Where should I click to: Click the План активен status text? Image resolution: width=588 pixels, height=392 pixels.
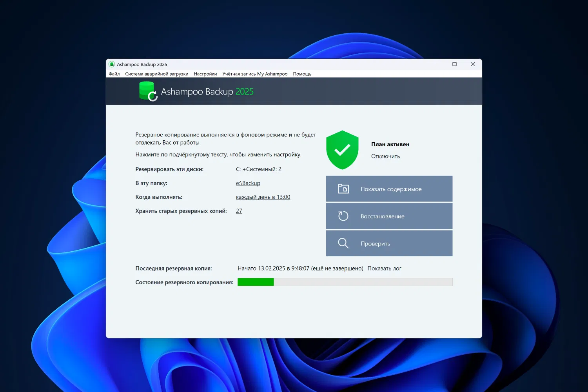[390, 144]
